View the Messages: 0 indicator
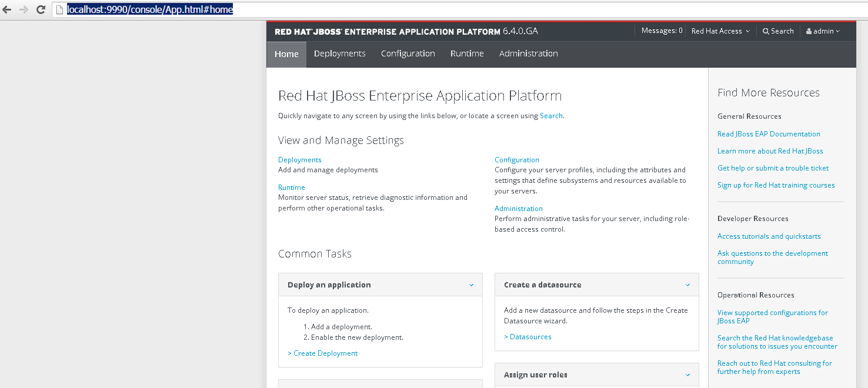The image size is (868, 388). point(662,31)
